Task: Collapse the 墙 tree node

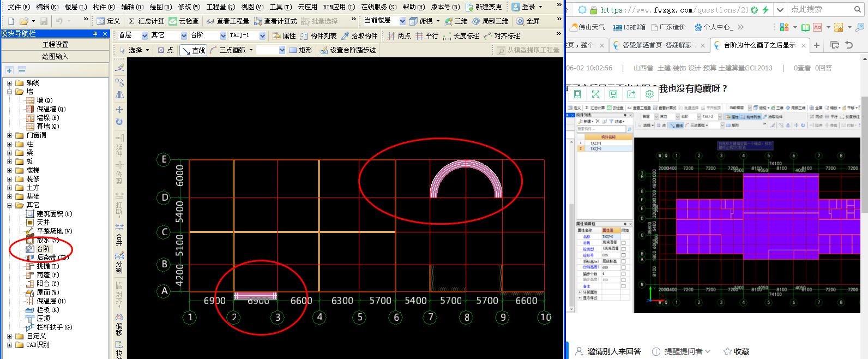Action: click(9, 92)
